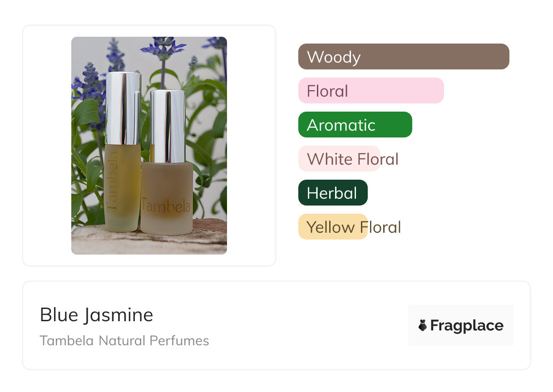Click the dark green Herbal accord bar
This screenshot has width=553, height=392.
pyautogui.click(x=332, y=193)
